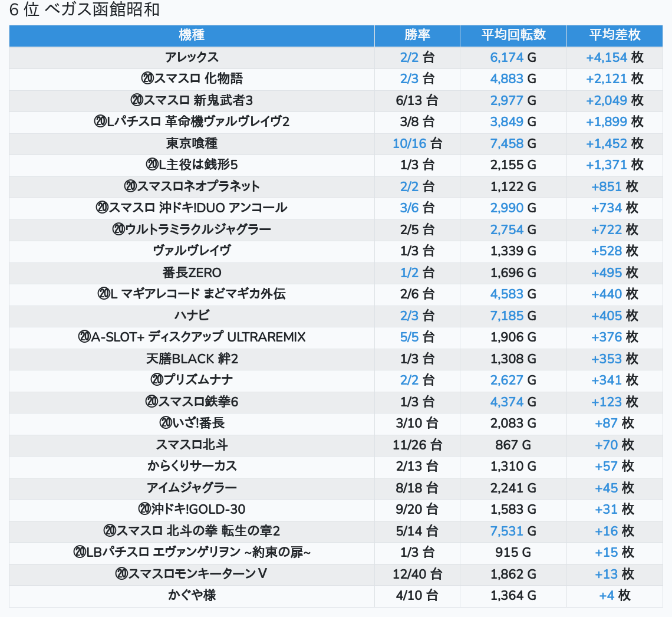Select the 平均差枚 column header
The image size is (672, 617).
pos(614,35)
